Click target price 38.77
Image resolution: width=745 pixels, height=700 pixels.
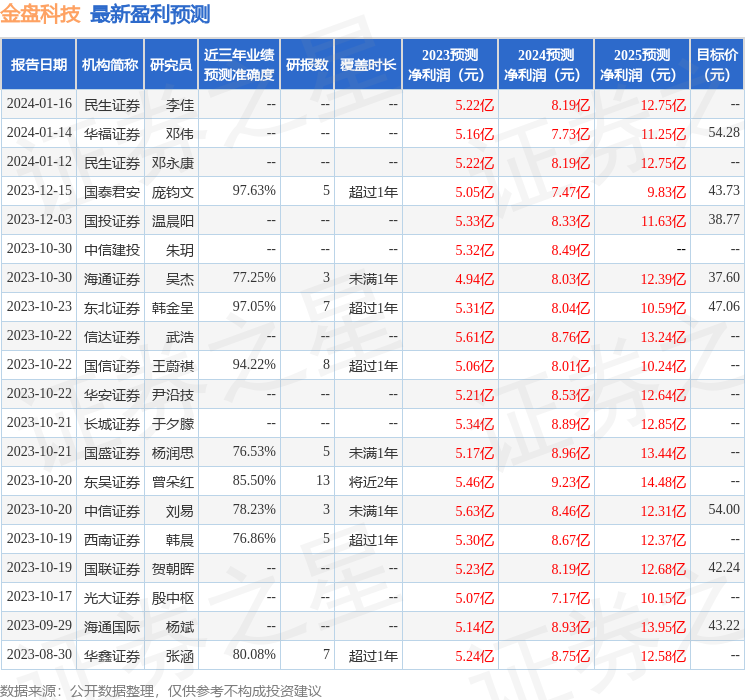724,220
